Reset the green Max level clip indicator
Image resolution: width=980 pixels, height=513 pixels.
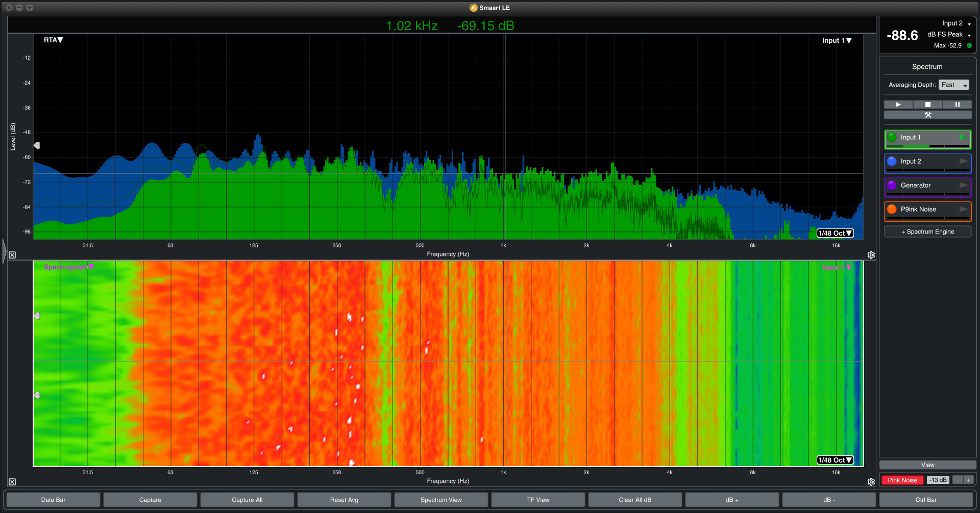[969, 45]
